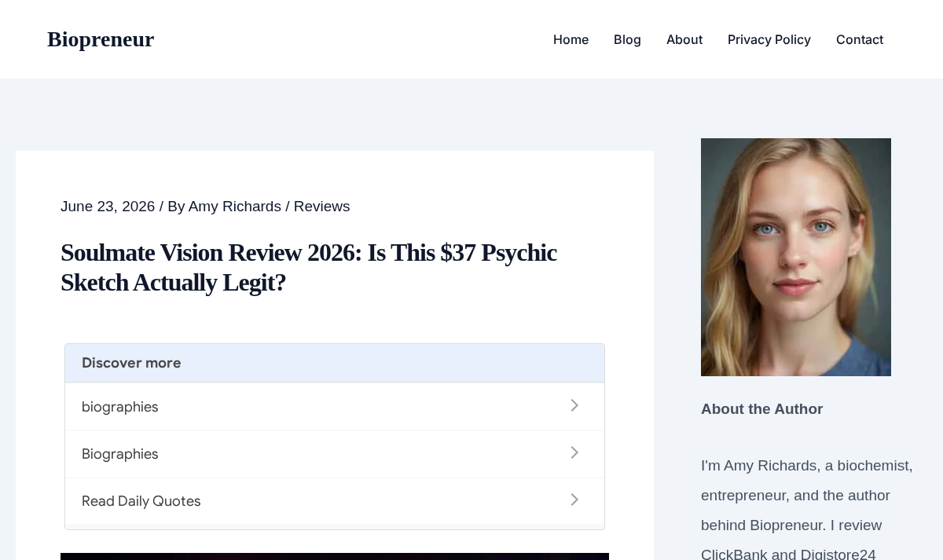This screenshot has height=560, width=943.
Task: Open the Reviews category link
Action: 322,207
